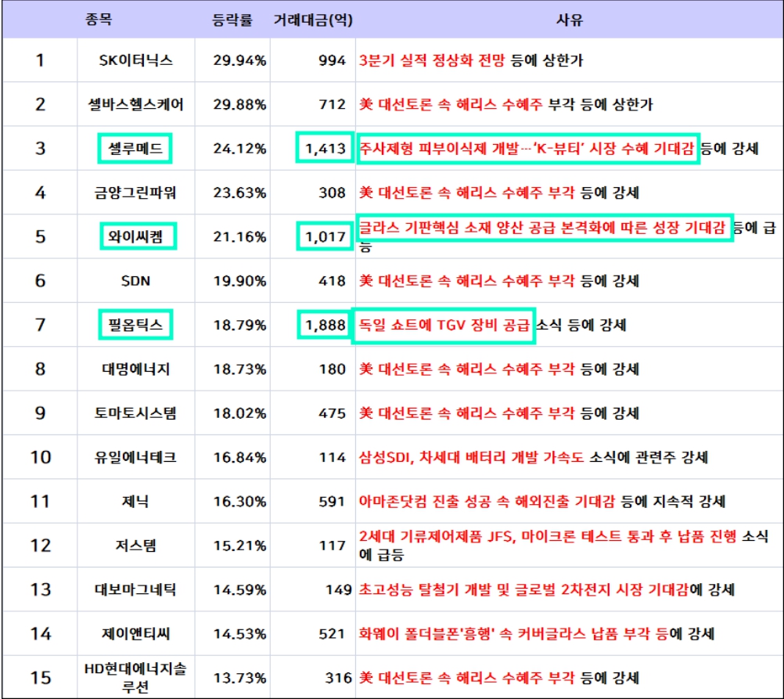Image resolution: width=784 pixels, height=699 pixels.
Task: Select stock name 저스템
Action: (136, 546)
